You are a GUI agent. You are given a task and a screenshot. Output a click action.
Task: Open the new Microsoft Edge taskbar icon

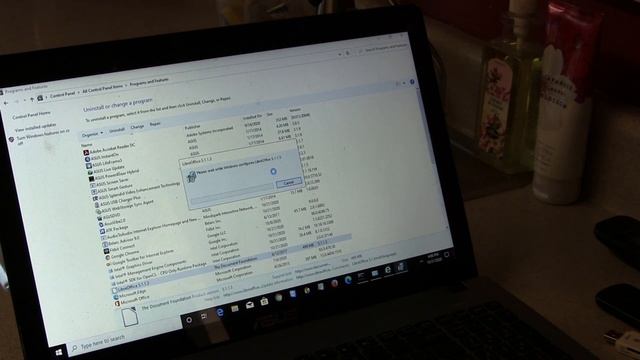[x=348, y=280]
